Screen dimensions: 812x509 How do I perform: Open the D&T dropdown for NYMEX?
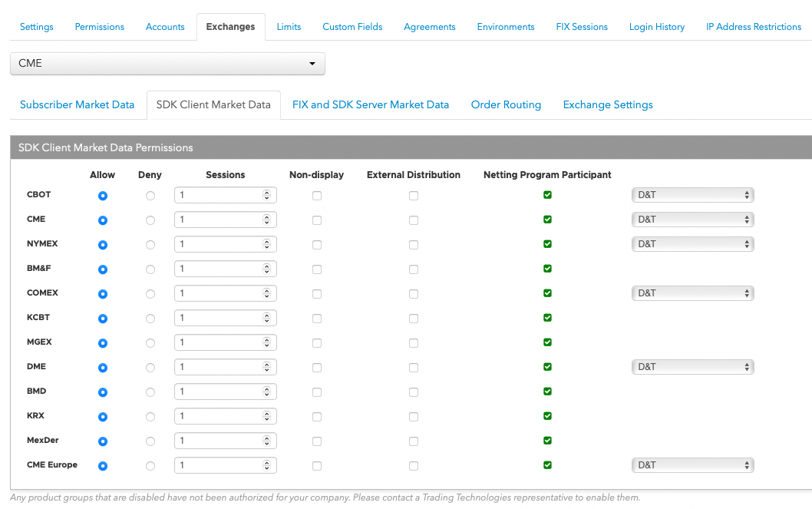(693, 244)
